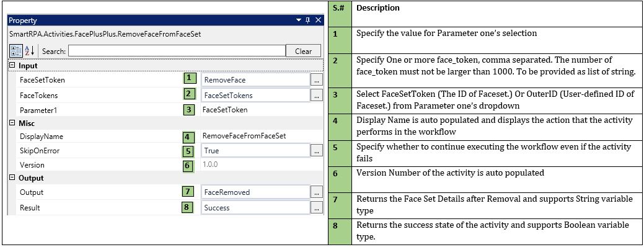Image resolution: width=644 pixels, height=247 pixels.
Task: Click the Description column header
Action: coord(378,8)
